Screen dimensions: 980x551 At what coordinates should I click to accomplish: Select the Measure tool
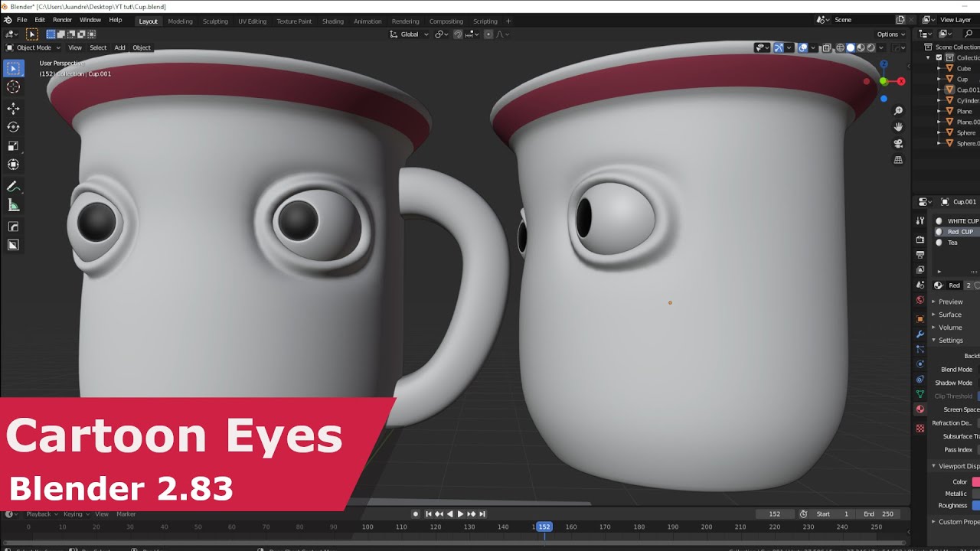pyautogui.click(x=13, y=205)
